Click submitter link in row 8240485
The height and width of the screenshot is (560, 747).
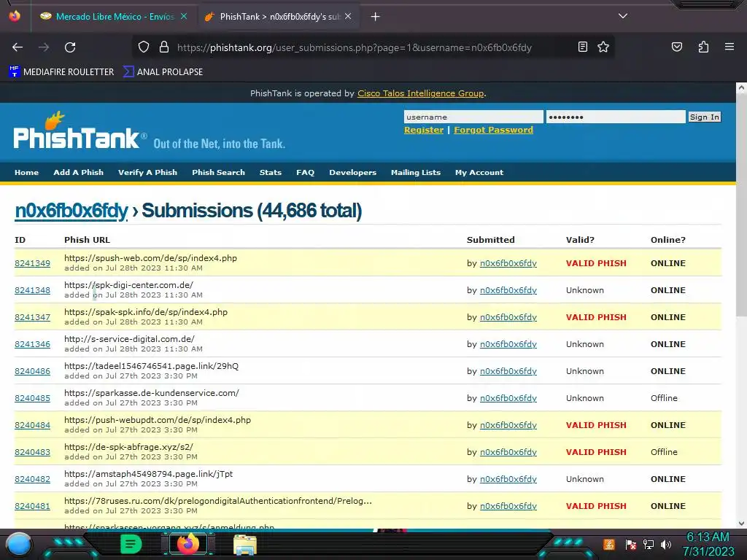508,398
